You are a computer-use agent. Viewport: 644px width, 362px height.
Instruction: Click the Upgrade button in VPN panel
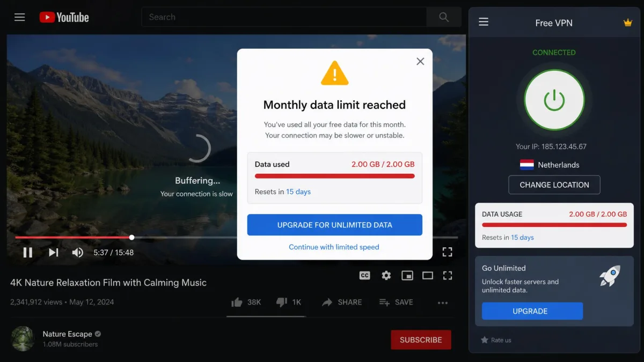point(532,311)
